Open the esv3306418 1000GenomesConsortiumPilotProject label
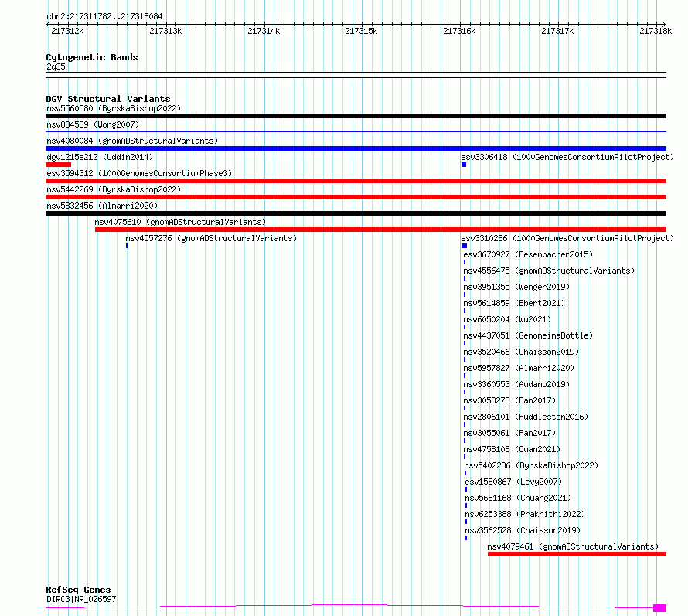 pos(567,157)
